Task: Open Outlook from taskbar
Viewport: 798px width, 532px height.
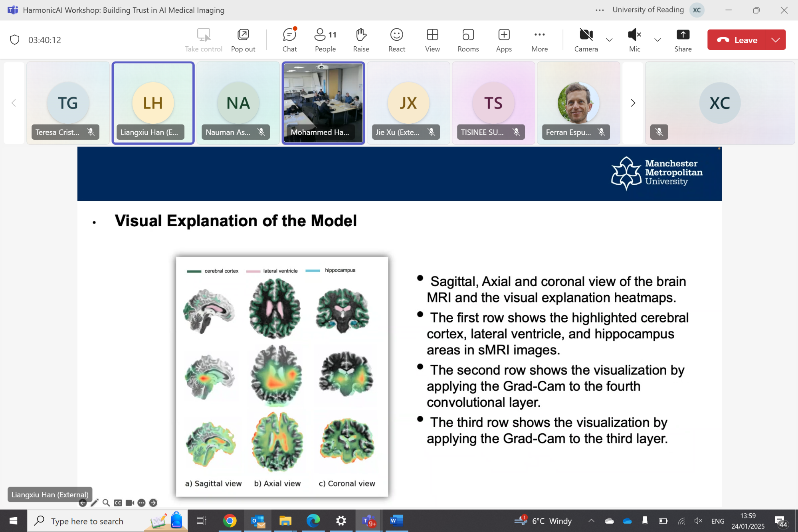Action: coord(257,521)
